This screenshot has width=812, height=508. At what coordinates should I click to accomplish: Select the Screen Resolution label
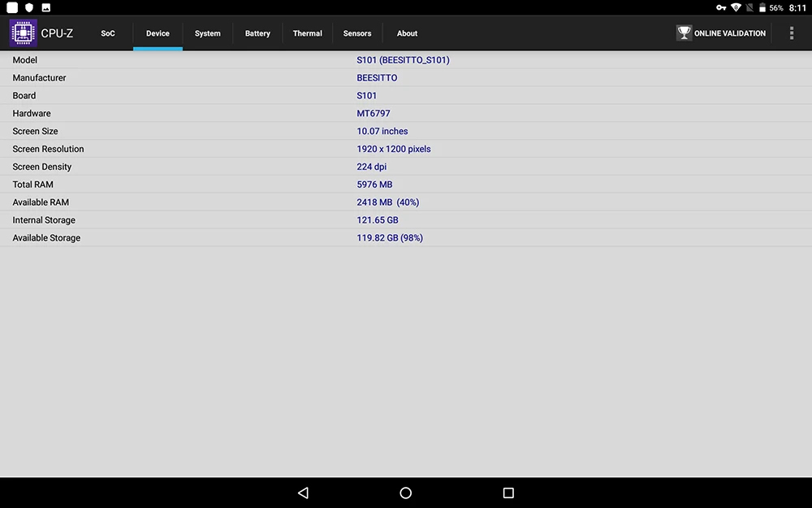click(x=48, y=149)
